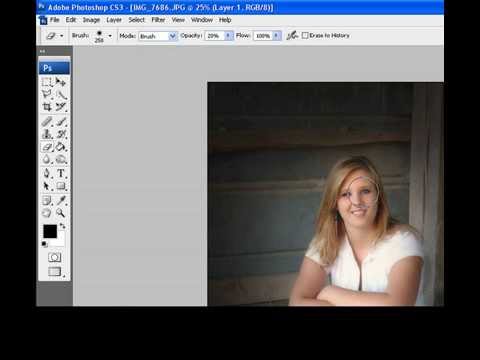The width and height of the screenshot is (480, 360).
Task: Select the Eyedropper tool
Action: pyautogui.click(x=61, y=200)
